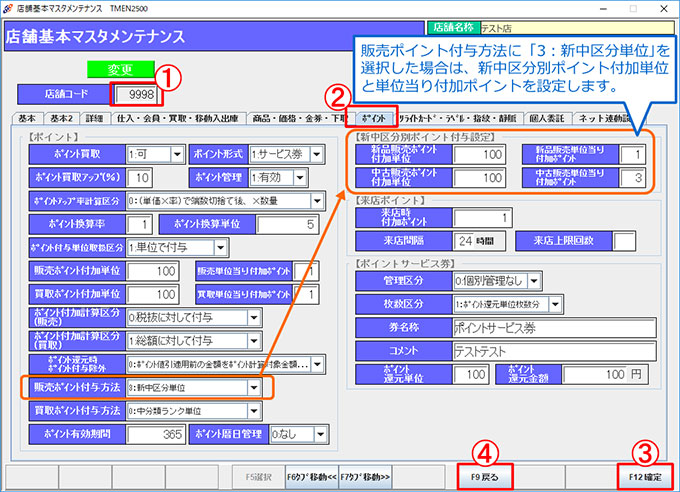Open ポイント還元時ポイント付与除外 dropdown

click(317, 364)
